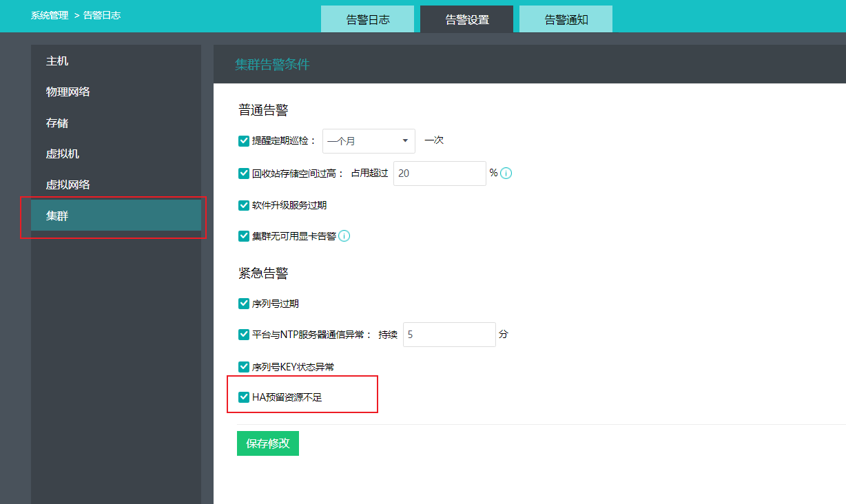Select 主机 in the sidebar
This screenshot has width=846, height=504.
(116, 61)
